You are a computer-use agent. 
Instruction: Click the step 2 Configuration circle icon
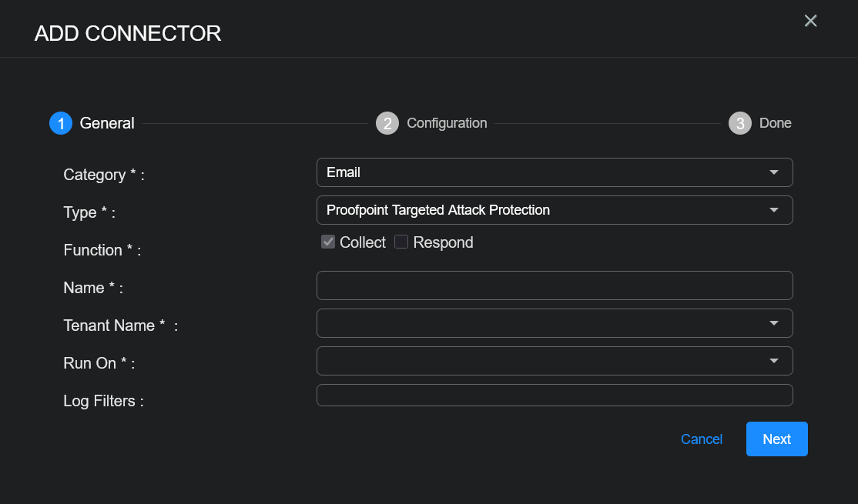coord(387,123)
